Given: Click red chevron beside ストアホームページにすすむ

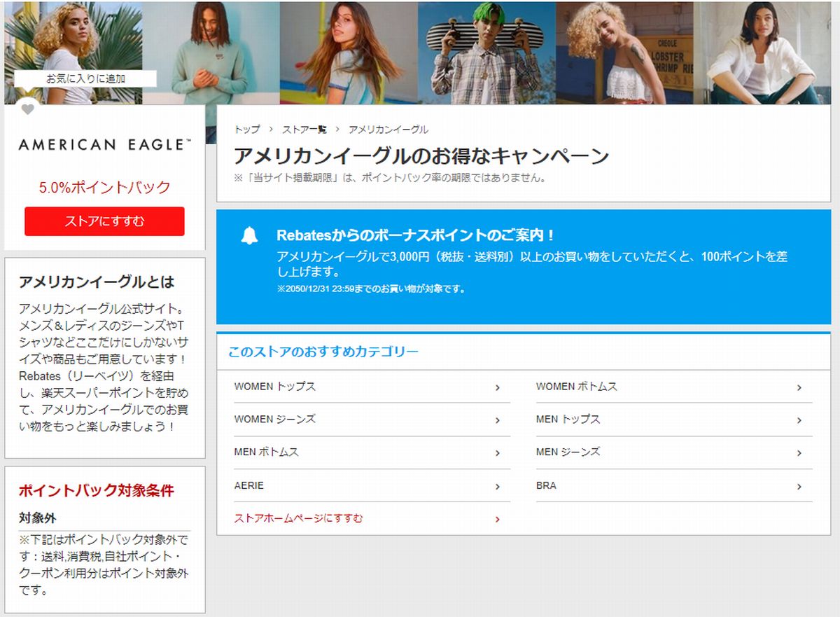Looking at the screenshot, I should [x=498, y=519].
